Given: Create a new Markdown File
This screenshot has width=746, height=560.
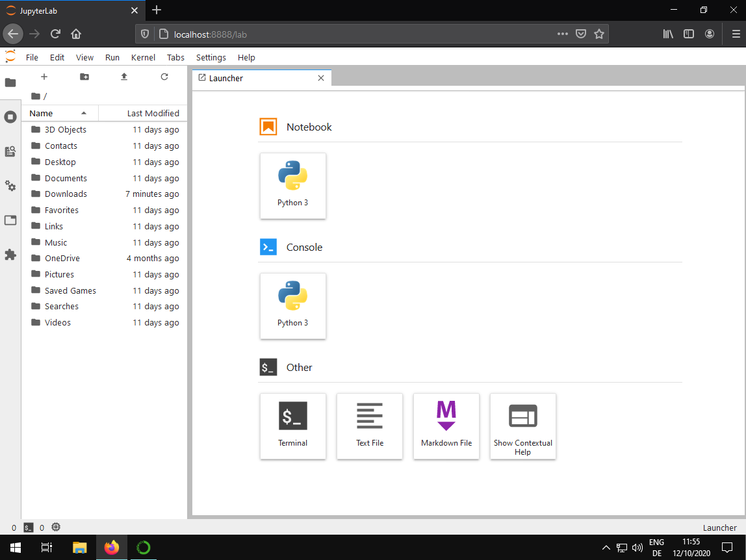Looking at the screenshot, I should (x=446, y=426).
